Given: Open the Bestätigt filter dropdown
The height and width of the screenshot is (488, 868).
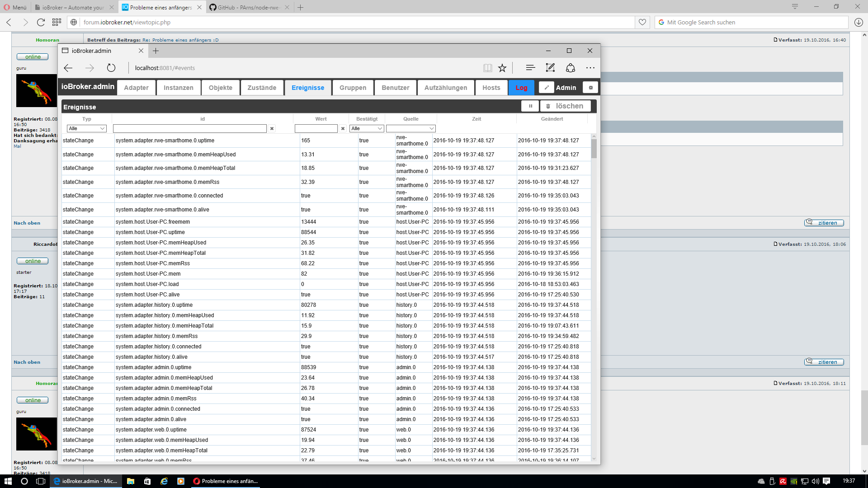Looking at the screenshot, I should 367,129.
